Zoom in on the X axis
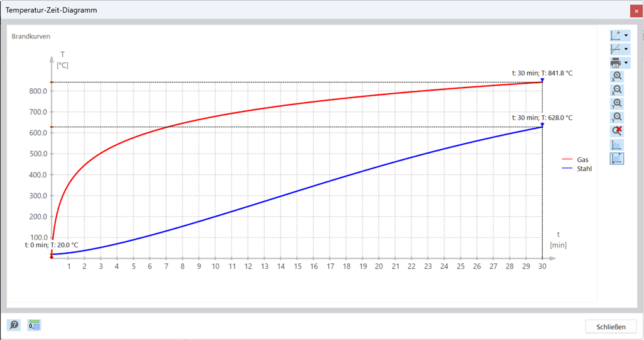The height and width of the screenshot is (340, 644). tap(617, 76)
